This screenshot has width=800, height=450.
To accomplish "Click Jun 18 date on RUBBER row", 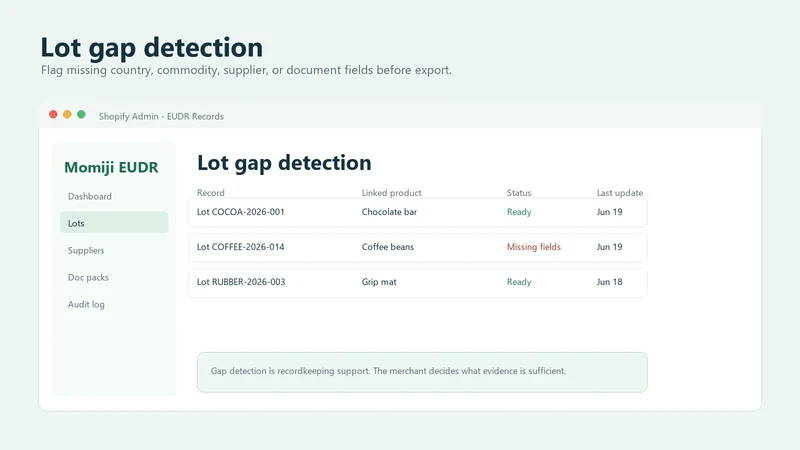I will coord(610,282).
